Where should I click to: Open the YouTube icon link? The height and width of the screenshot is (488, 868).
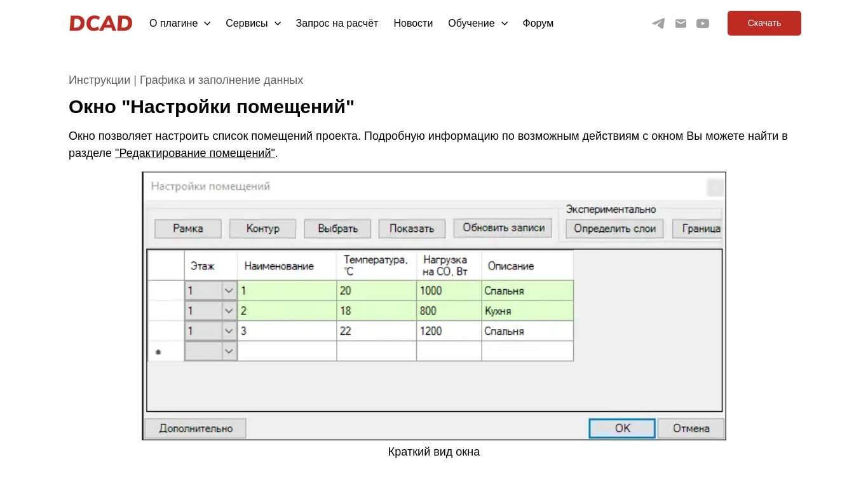pos(703,24)
